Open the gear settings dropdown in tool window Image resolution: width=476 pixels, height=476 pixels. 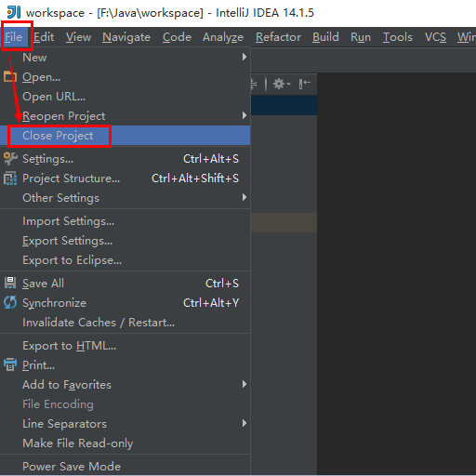pos(282,84)
